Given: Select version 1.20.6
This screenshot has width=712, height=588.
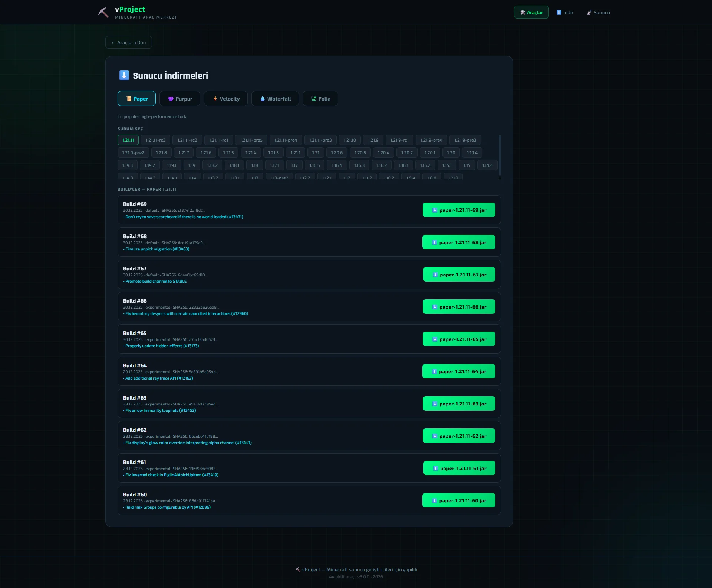Looking at the screenshot, I should pos(337,153).
